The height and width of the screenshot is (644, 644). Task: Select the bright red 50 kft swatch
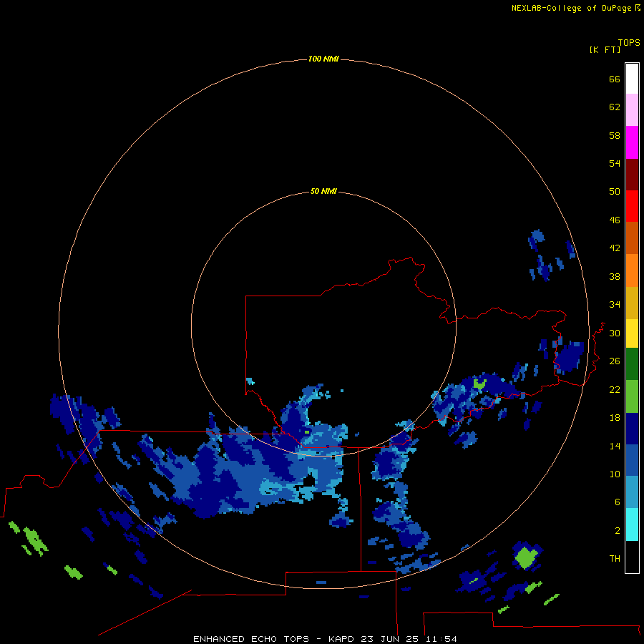click(632, 206)
